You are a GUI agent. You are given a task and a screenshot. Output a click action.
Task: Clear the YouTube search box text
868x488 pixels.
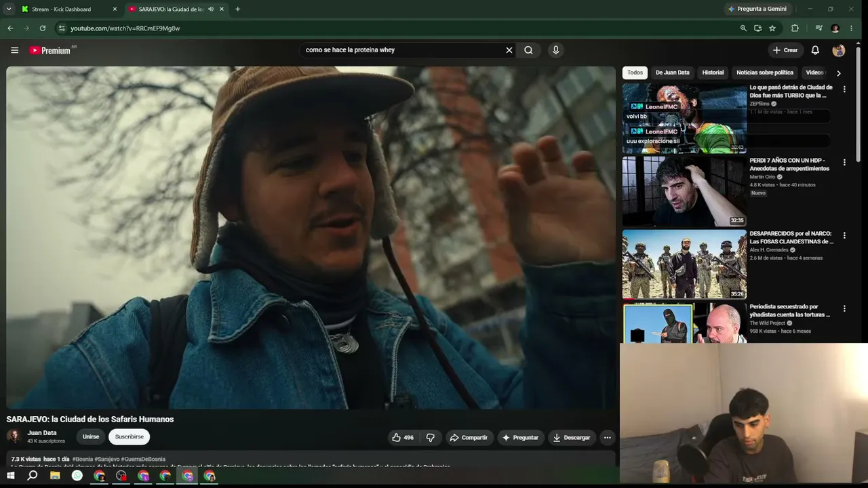pyautogui.click(x=509, y=50)
